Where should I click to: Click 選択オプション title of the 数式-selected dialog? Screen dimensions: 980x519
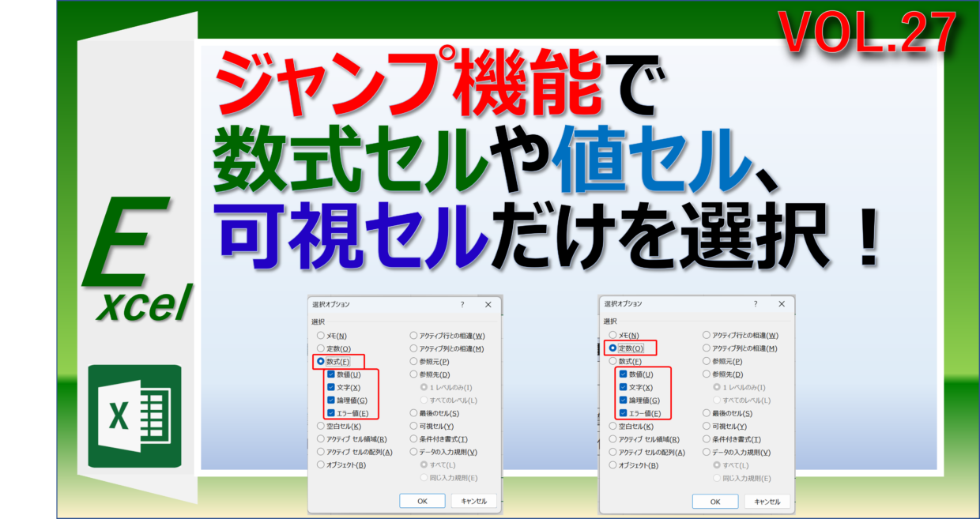(331, 304)
